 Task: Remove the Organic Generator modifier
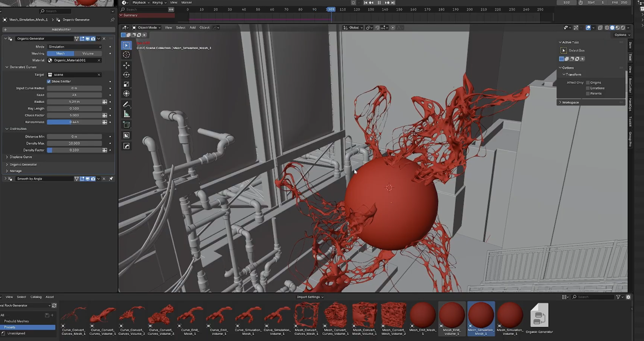tap(104, 39)
